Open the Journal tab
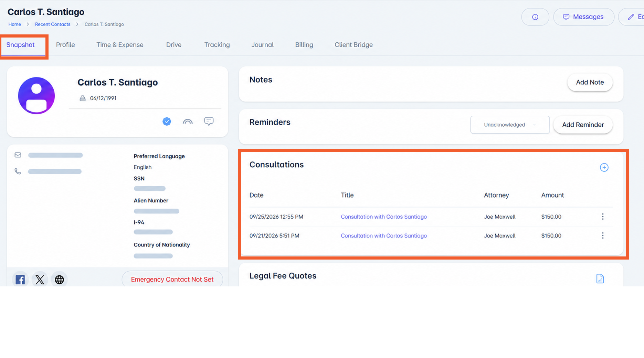This screenshot has width=644, height=358. 262,45
